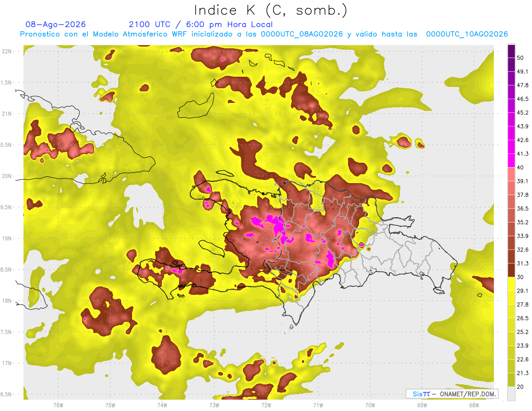This screenshot has width=532, height=411.
Task: Click the "76W" longitude axis label
Action: click(x=58, y=405)
